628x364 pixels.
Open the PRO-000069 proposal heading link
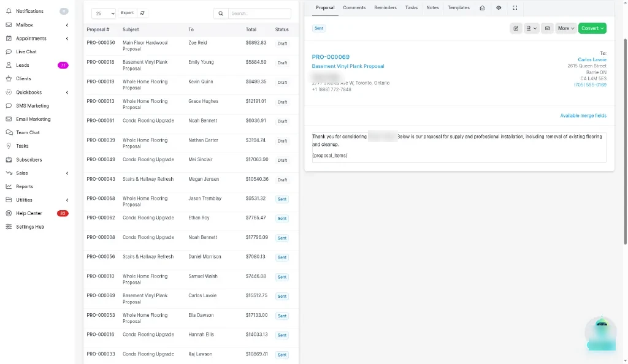[x=331, y=57]
